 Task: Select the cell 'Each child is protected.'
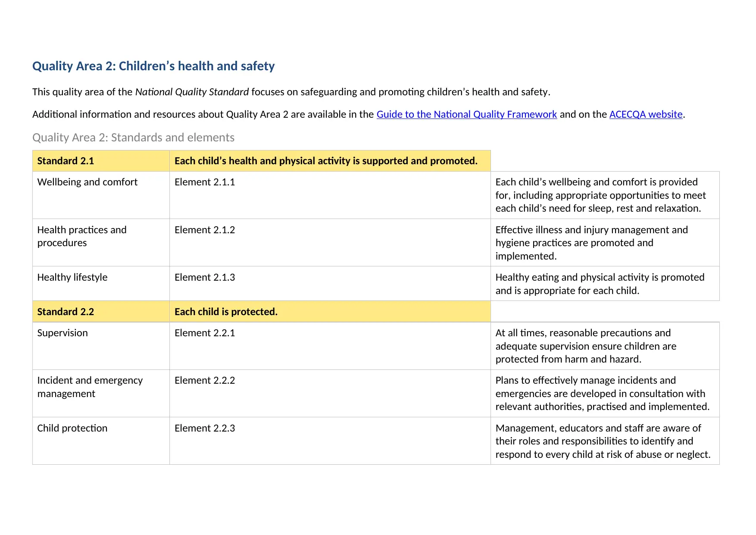330,311
